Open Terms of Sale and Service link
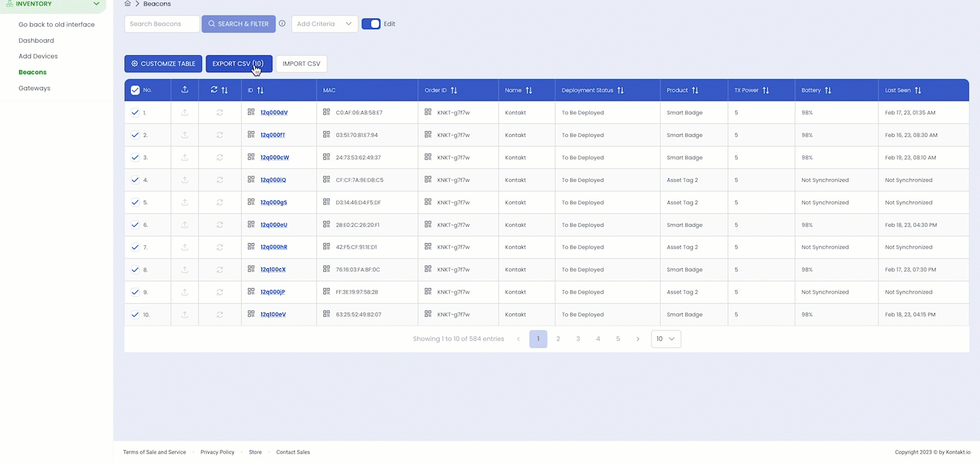 [154, 452]
